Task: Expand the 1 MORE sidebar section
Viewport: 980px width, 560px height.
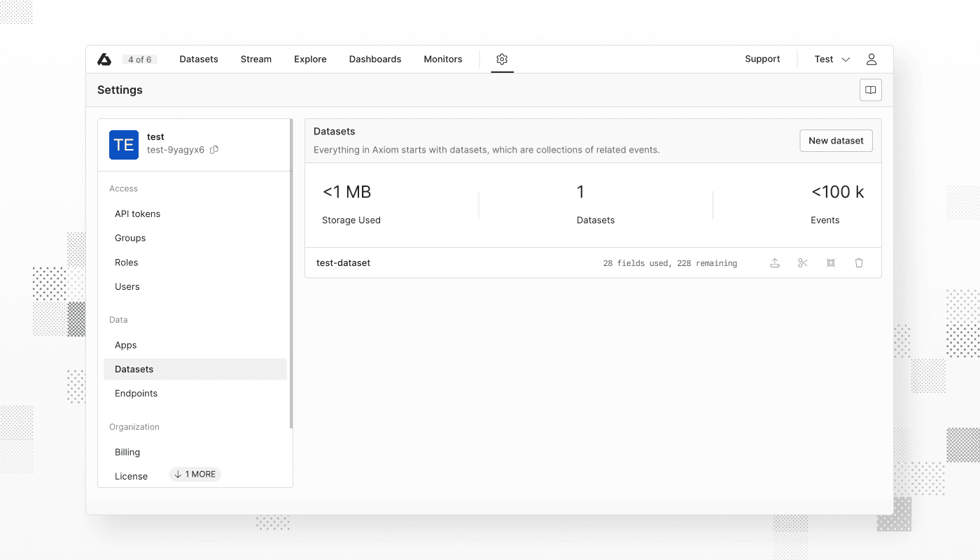Action: [x=195, y=474]
